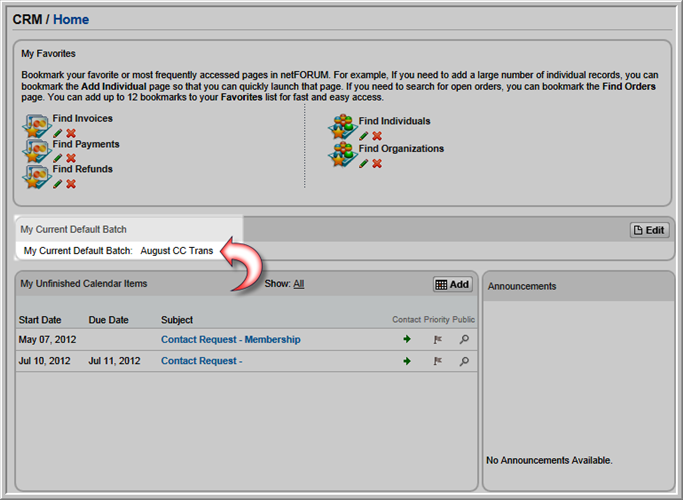
Task: Delete the Find Refunds bookmark
Action: pos(71,184)
